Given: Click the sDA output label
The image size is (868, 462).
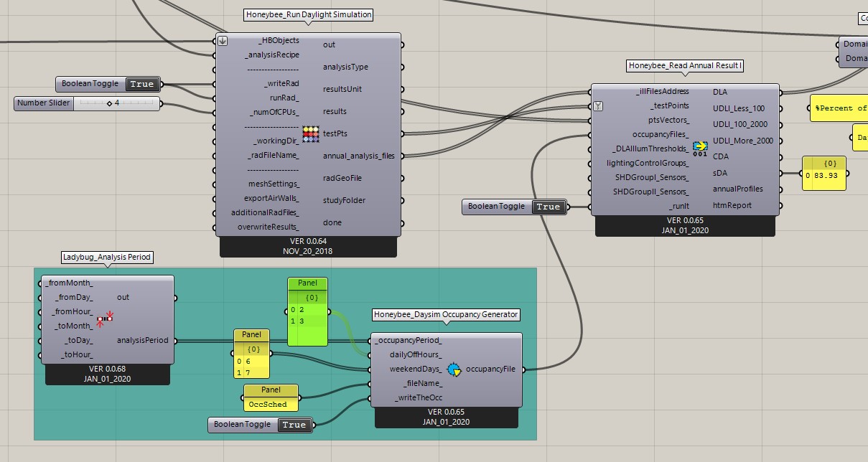Looking at the screenshot, I should [x=721, y=173].
